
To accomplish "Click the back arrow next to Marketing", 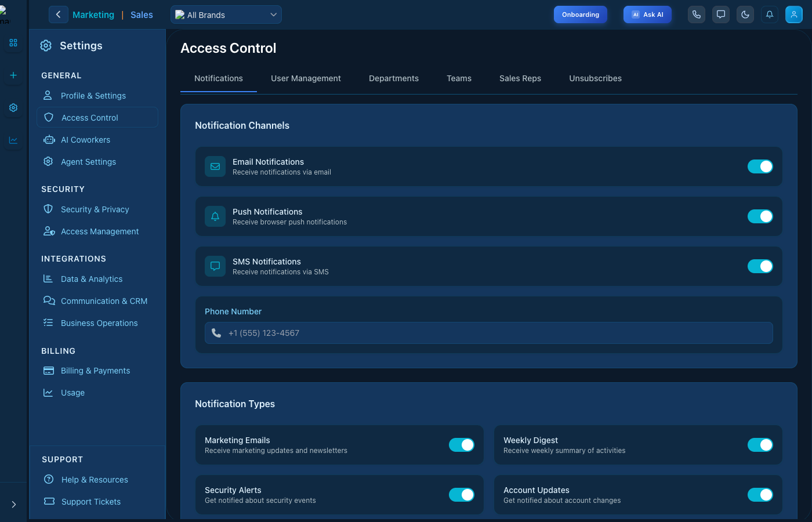I will [x=58, y=14].
